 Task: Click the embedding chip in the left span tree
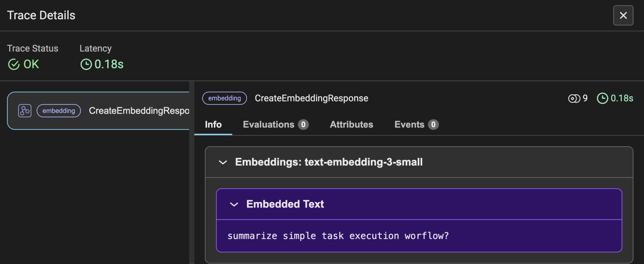[x=59, y=111]
